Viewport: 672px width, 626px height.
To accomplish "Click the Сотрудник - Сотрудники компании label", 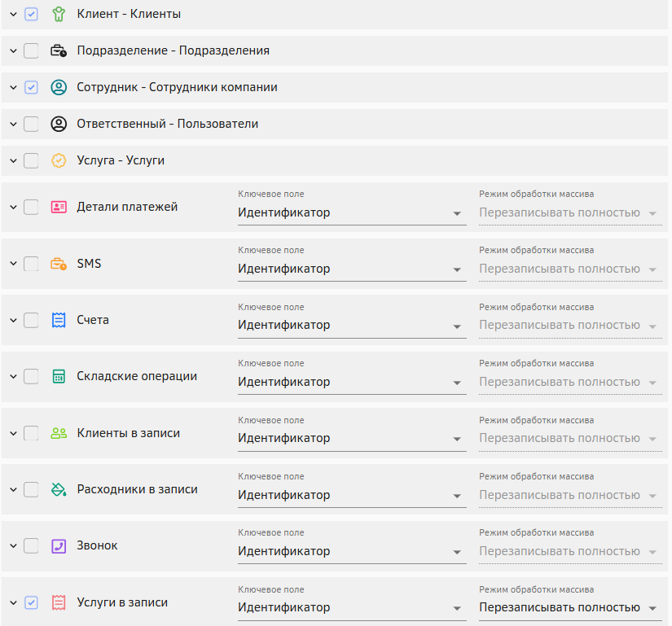I will click(x=177, y=87).
